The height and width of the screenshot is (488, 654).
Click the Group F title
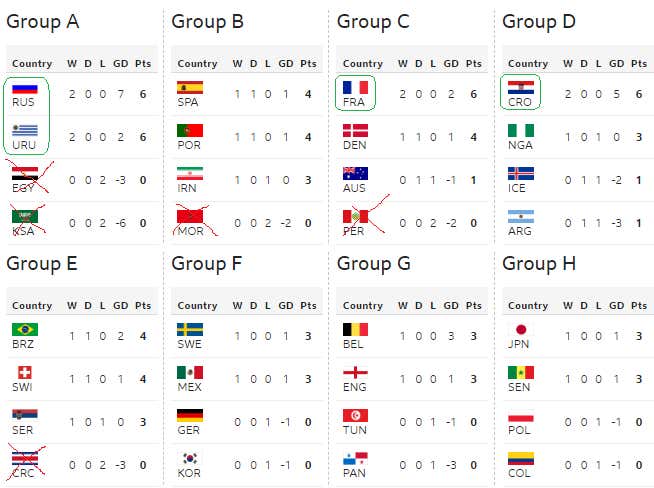208,263
